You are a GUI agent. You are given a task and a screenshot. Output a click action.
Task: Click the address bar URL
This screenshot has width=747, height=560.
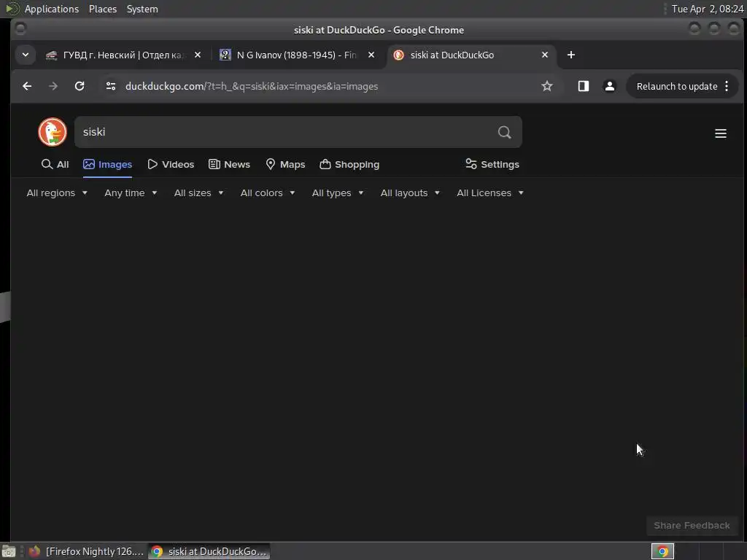tap(252, 86)
